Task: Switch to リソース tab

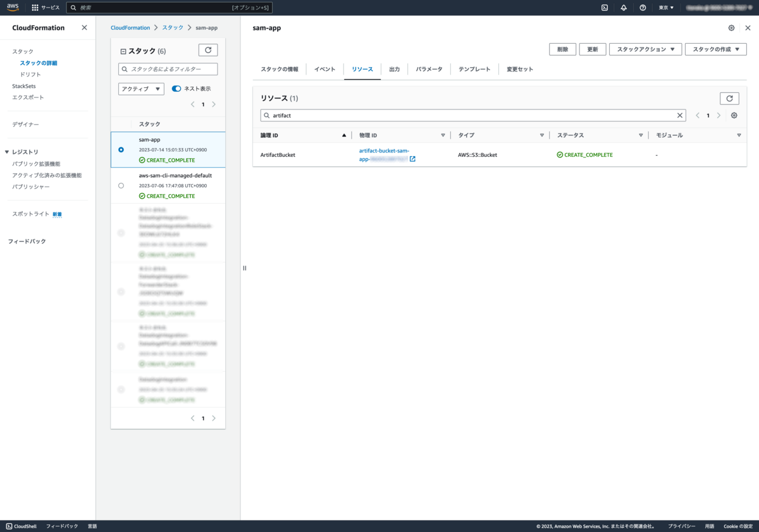Action: pyautogui.click(x=362, y=69)
